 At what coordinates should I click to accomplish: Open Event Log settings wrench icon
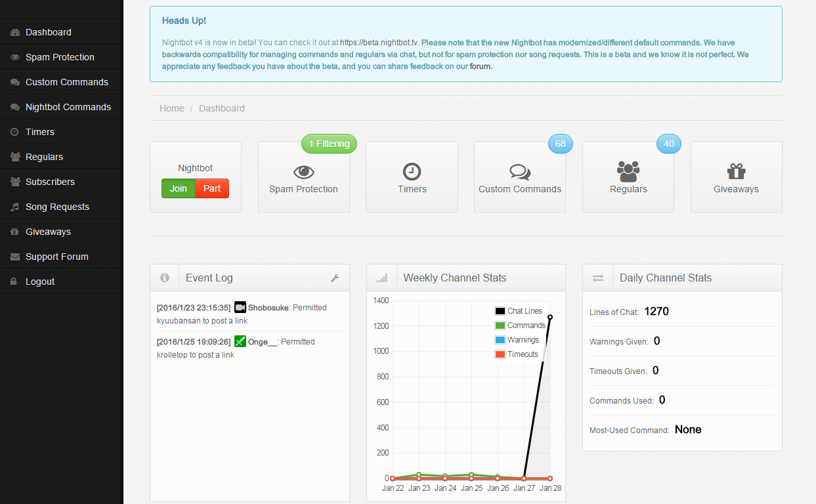(x=335, y=278)
